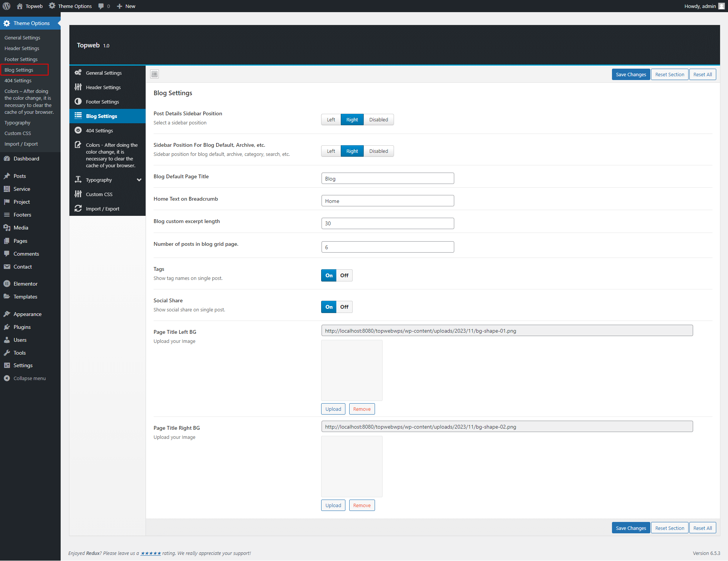Click the plus icon for New
Viewport: 728px width, 561px height.
point(119,6)
